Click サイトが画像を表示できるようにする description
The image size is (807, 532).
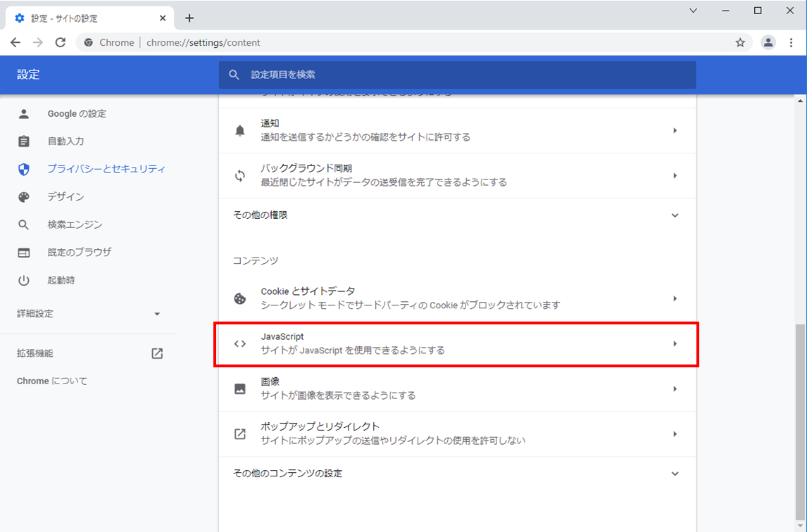(x=338, y=395)
